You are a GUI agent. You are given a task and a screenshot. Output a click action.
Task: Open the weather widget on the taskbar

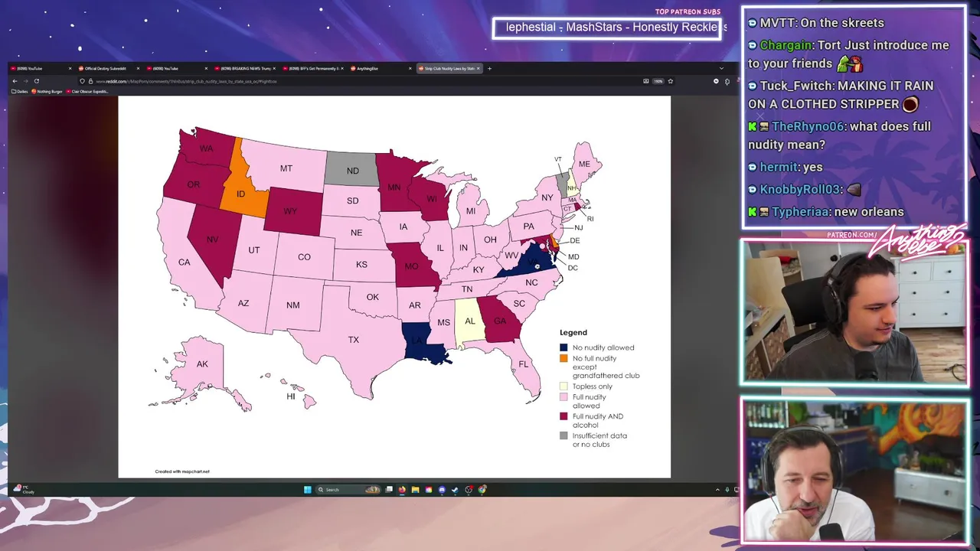23,489
